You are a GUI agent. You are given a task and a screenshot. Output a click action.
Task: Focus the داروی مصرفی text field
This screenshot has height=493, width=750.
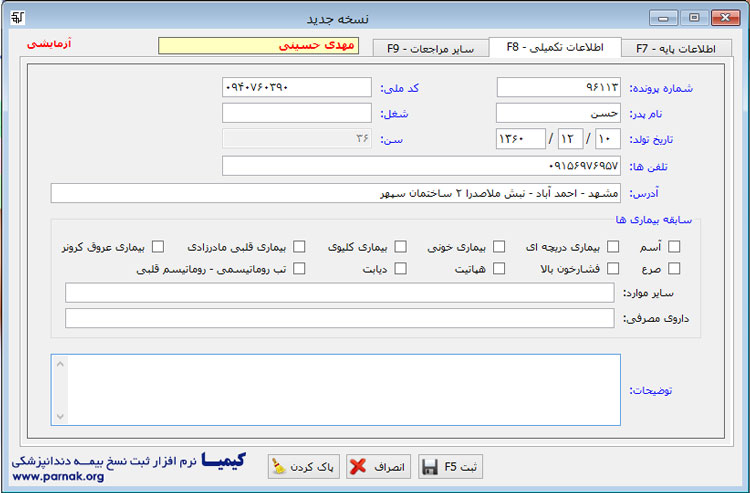[339, 318]
